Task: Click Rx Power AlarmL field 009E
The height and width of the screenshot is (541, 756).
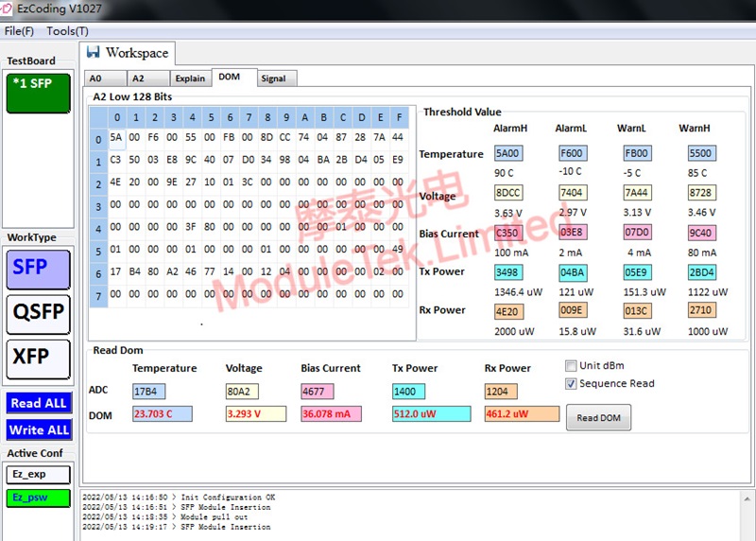Action: click(x=573, y=310)
